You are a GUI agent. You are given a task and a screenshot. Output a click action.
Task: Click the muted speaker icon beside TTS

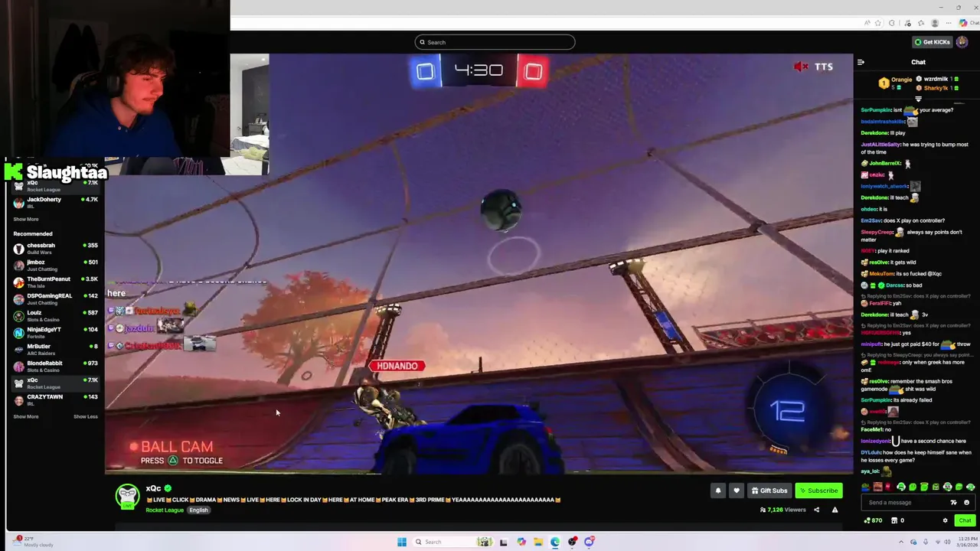pos(801,67)
